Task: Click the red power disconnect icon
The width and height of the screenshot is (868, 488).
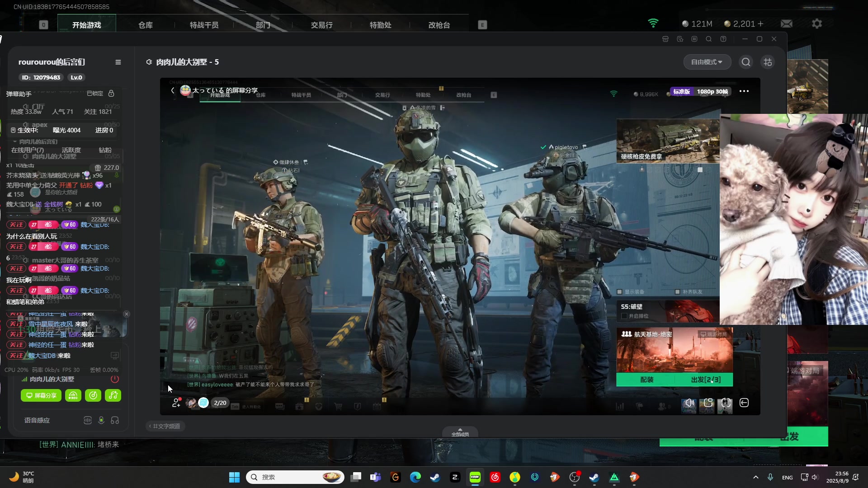Action: (115, 379)
